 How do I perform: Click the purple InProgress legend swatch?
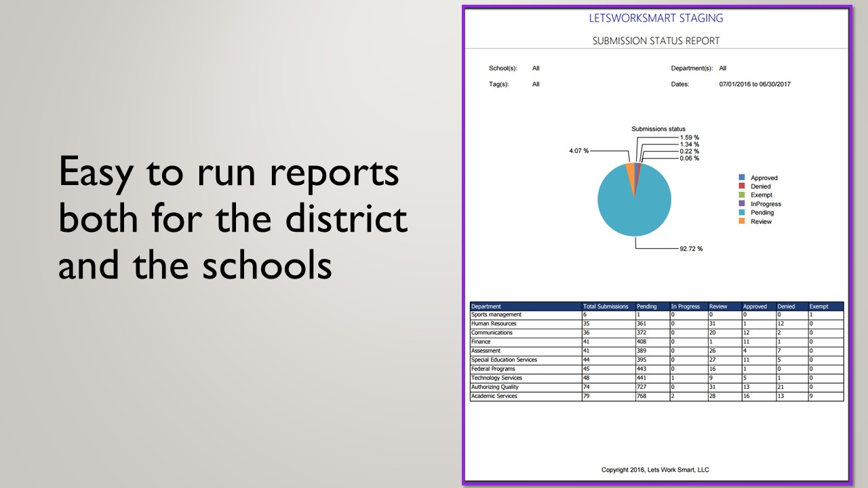(742, 204)
